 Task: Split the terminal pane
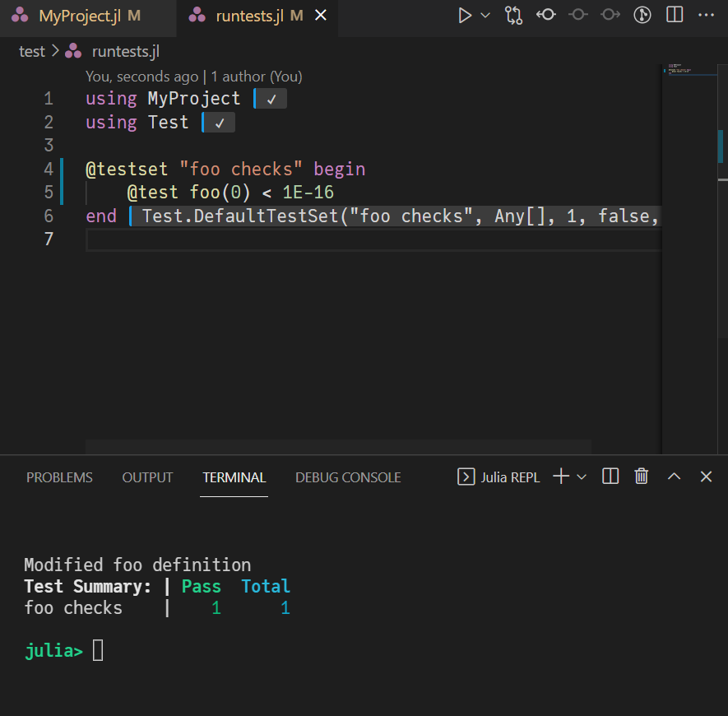click(610, 477)
